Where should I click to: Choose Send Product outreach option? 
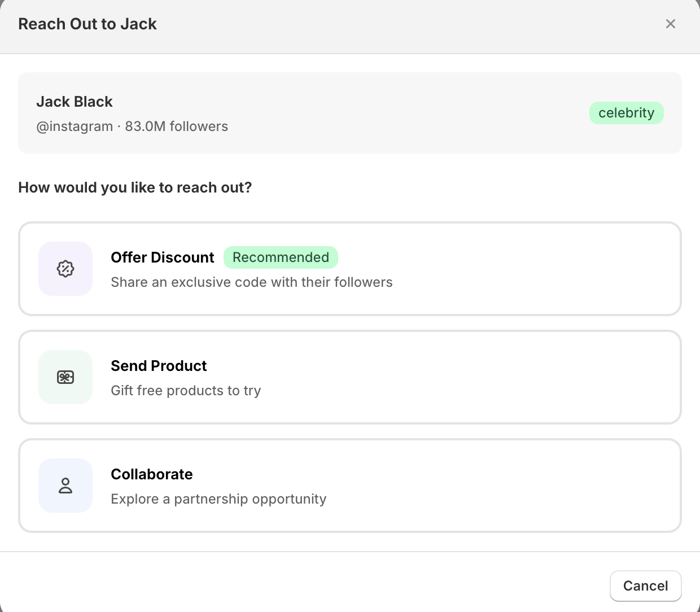pos(350,377)
